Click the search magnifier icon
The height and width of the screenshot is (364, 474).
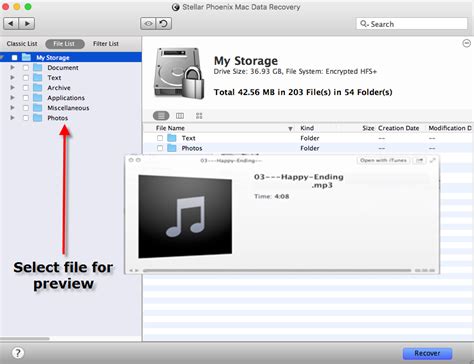[364, 24]
